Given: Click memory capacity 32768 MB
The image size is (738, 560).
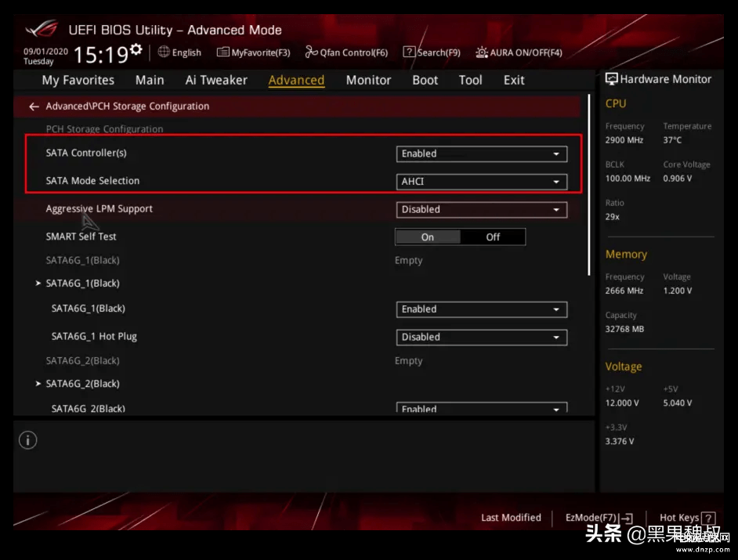Looking at the screenshot, I should [624, 329].
